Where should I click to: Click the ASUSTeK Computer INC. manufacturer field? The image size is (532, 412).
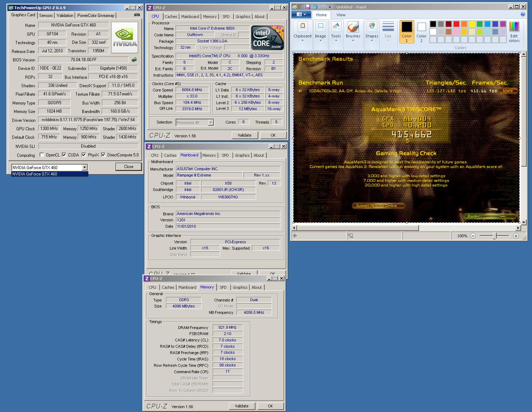pos(228,169)
